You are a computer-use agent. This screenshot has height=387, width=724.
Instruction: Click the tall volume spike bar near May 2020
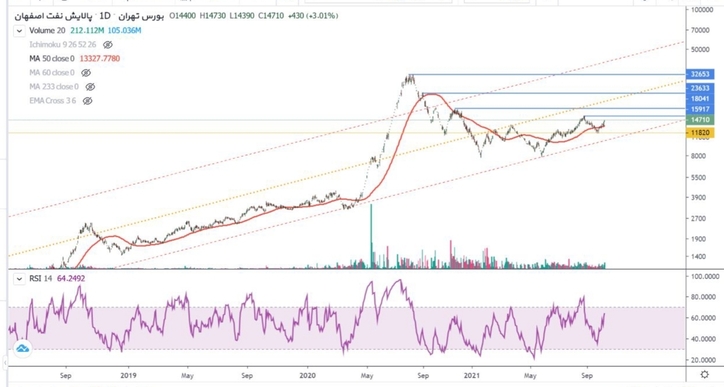tap(371, 236)
